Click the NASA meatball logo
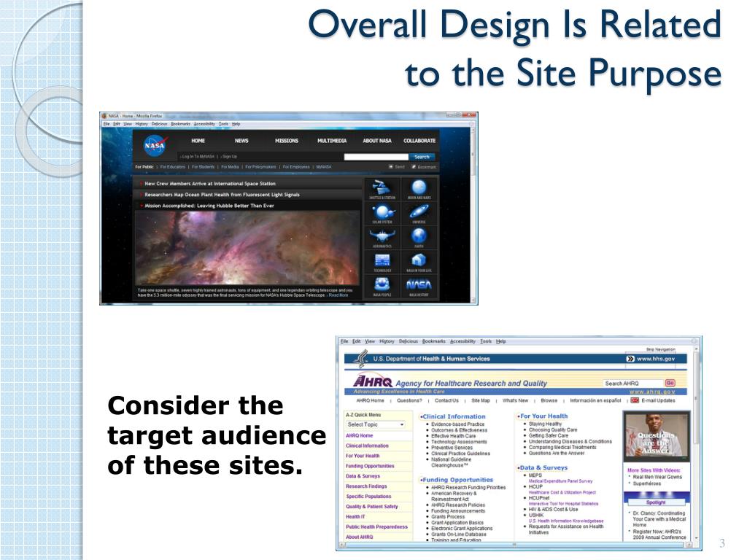Image resolution: width=747 pixels, height=560 pixels. tap(155, 145)
